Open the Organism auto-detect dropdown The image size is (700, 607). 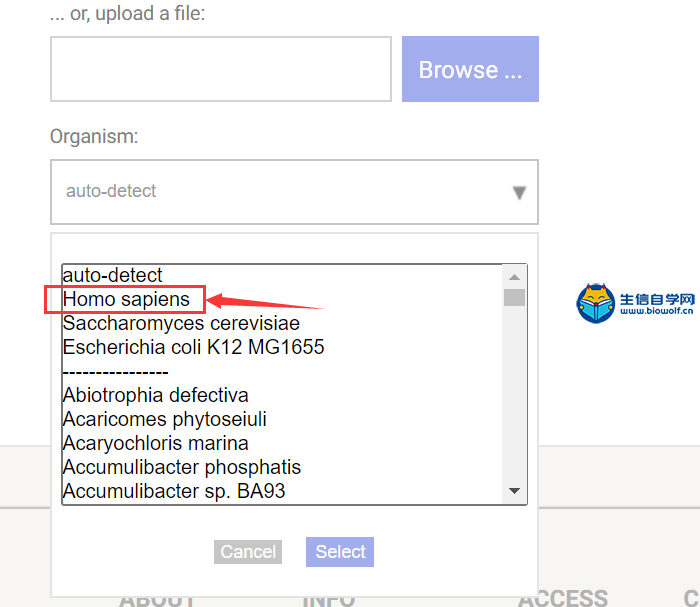pos(294,192)
